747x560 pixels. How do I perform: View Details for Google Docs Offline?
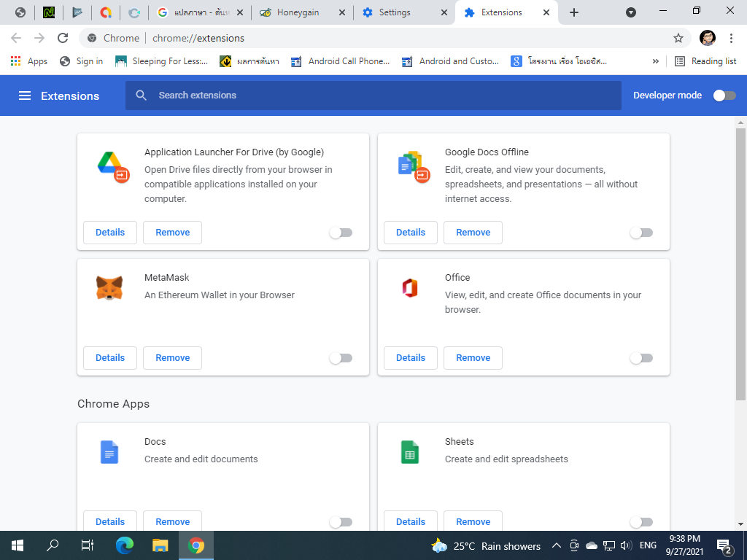(x=411, y=233)
